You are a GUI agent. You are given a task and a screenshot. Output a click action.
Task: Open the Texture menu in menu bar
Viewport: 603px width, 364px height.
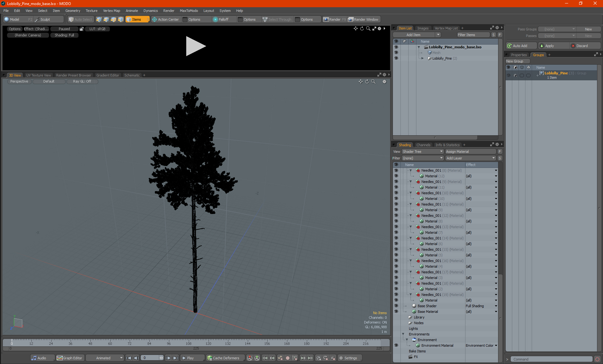coord(91,11)
